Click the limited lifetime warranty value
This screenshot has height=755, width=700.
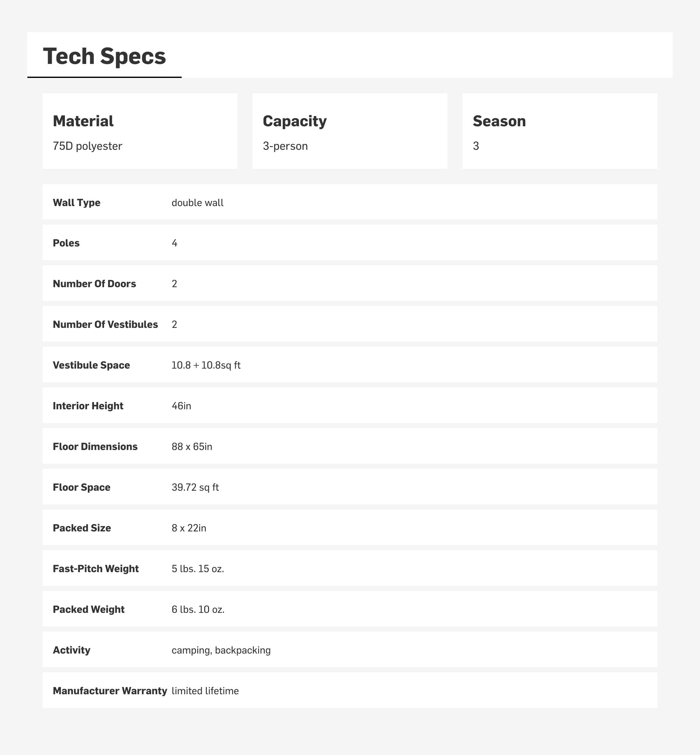click(205, 691)
